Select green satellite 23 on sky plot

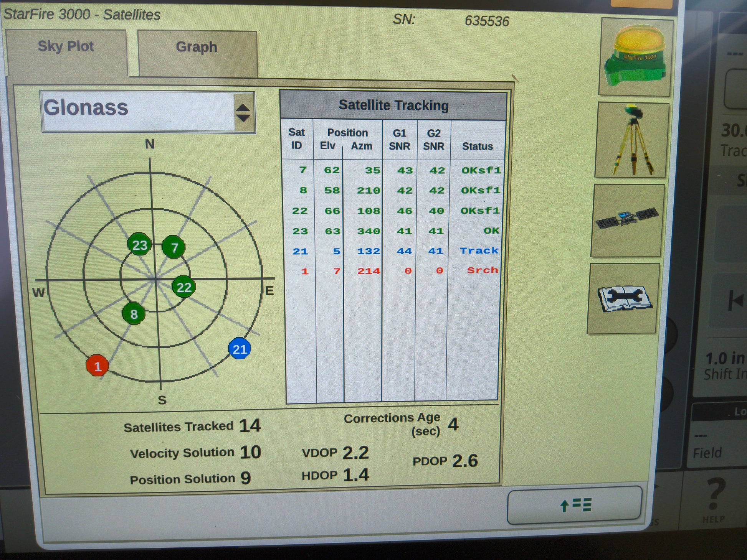139,245
